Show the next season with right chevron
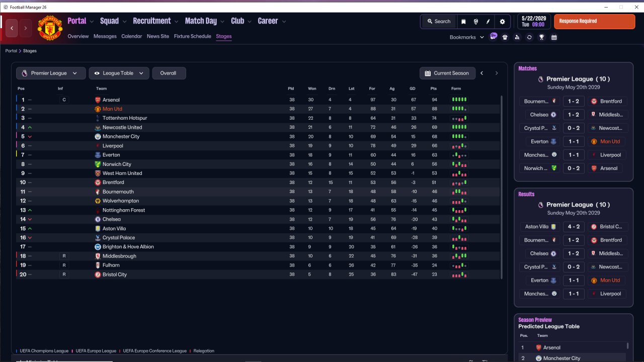The image size is (644, 362). point(497,73)
